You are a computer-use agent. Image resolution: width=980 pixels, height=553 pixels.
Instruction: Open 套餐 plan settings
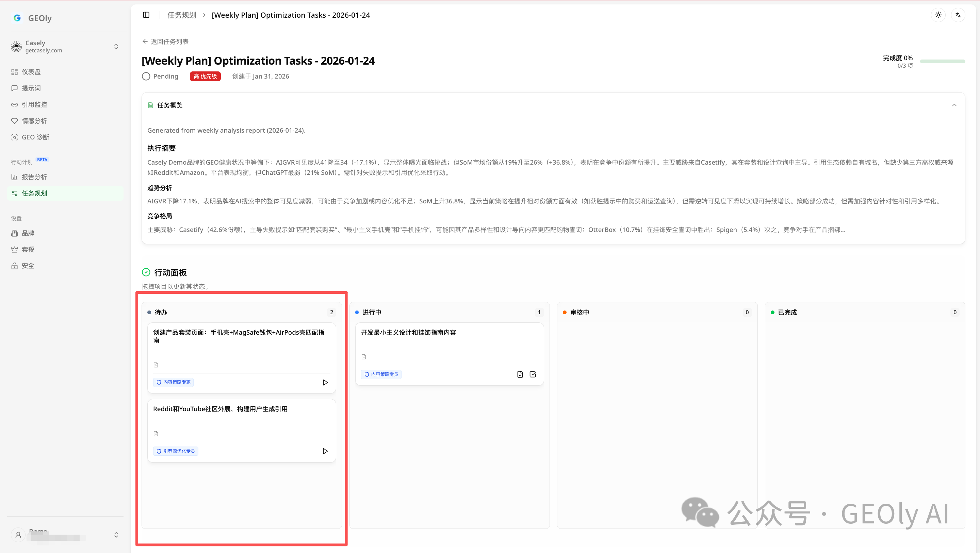pos(65,250)
